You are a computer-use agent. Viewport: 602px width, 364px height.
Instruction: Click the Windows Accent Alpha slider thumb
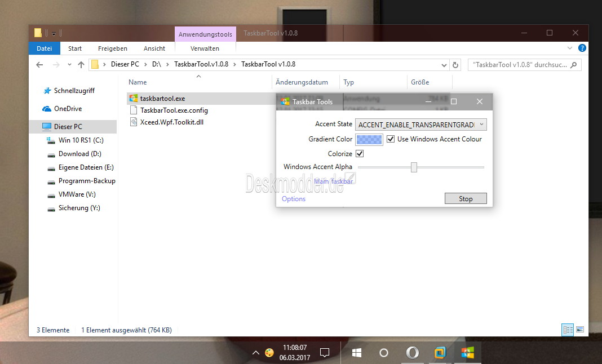tap(414, 167)
